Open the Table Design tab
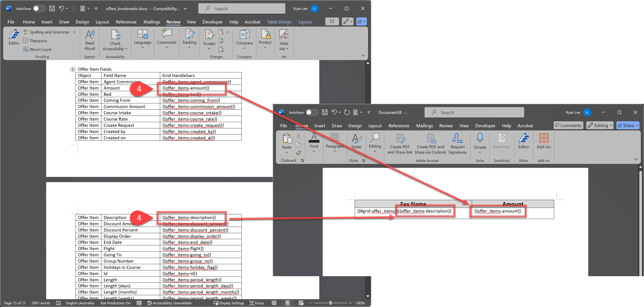This screenshot has height=307, width=644. (279, 22)
